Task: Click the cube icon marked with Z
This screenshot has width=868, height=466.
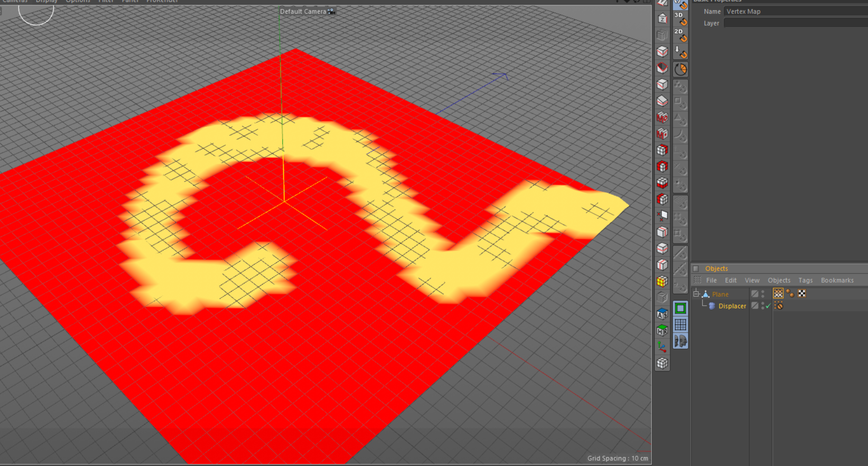Action: (662, 19)
